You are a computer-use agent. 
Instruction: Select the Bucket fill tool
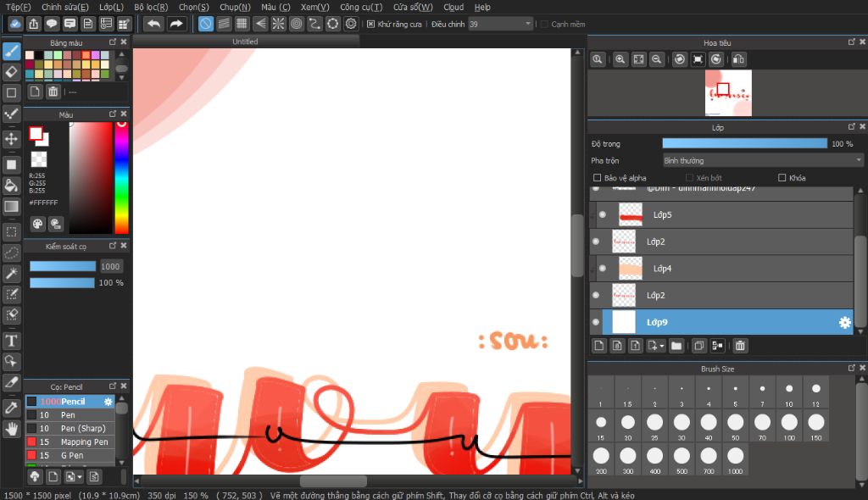(x=12, y=185)
